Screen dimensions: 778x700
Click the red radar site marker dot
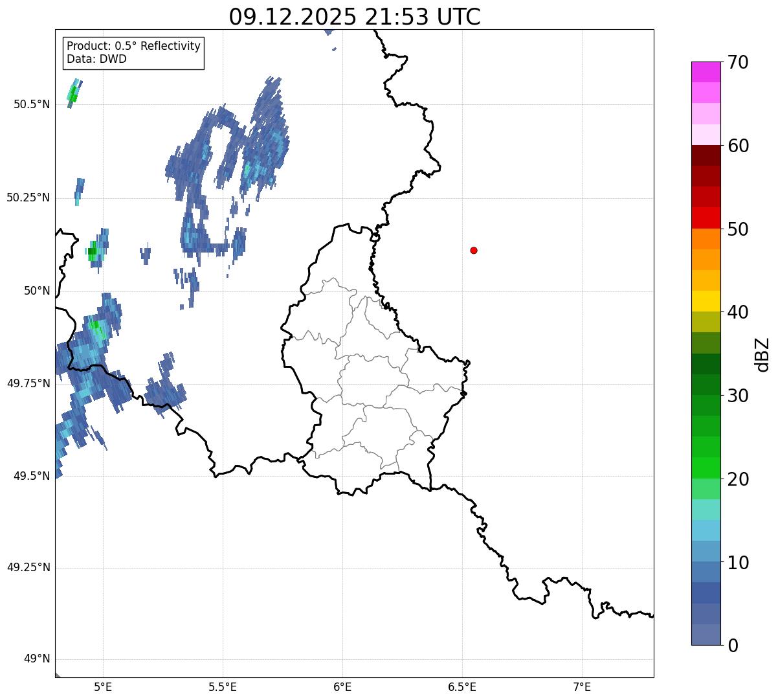pos(474,250)
